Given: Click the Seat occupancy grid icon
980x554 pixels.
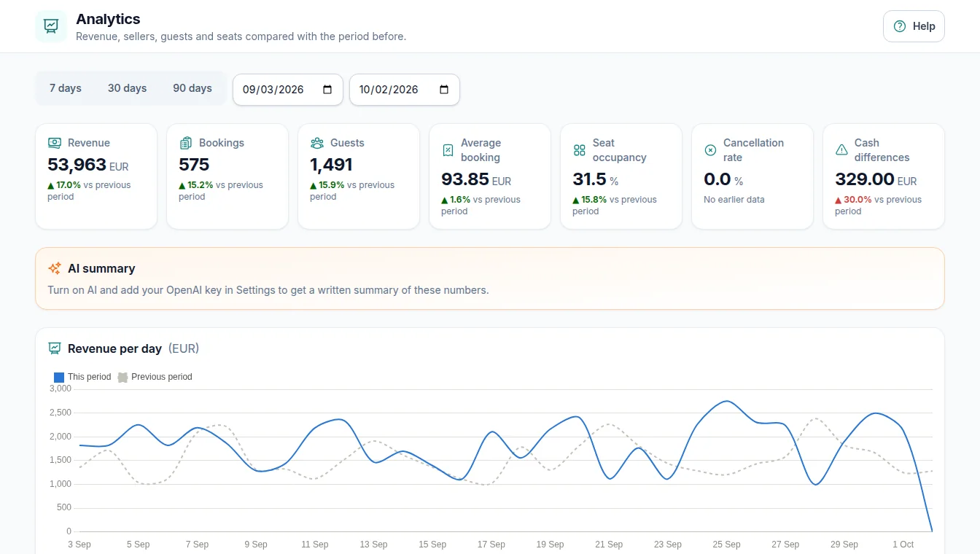Looking at the screenshot, I should [579, 150].
